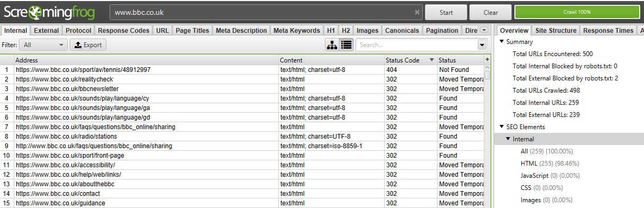The width and height of the screenshot is (644, 208).
Task: Click the Clear button
Action: click(491, 12)
